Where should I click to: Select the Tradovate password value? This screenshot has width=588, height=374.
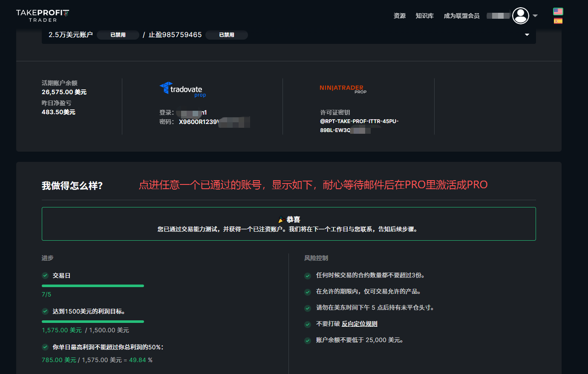tap(214, 122)
